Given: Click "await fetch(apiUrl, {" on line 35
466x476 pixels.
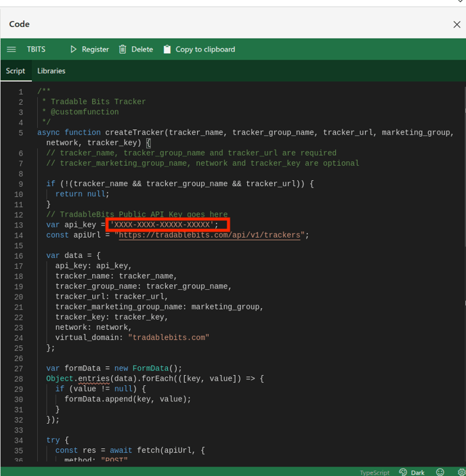Looking at the screenshot, I should (157, 450).
